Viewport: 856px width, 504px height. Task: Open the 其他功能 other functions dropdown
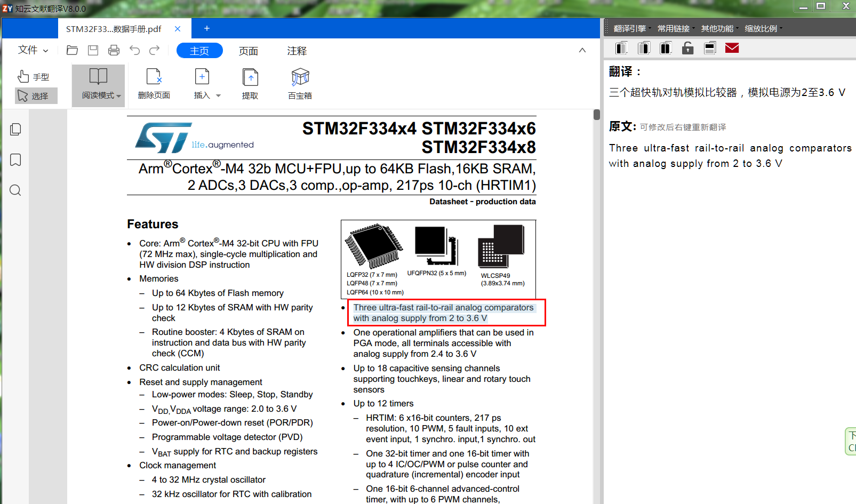coord(719,28)
